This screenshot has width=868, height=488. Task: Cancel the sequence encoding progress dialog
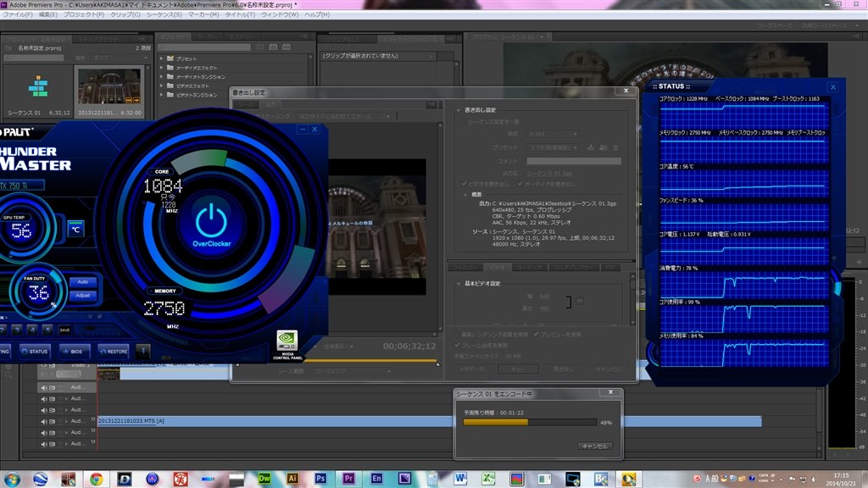click(x=593, y=446)
